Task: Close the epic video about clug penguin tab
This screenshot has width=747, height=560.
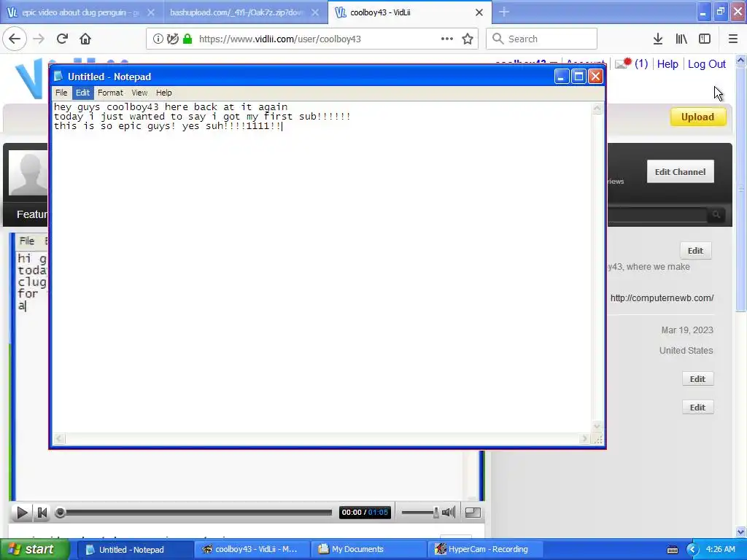Action: tap(151, 12)
